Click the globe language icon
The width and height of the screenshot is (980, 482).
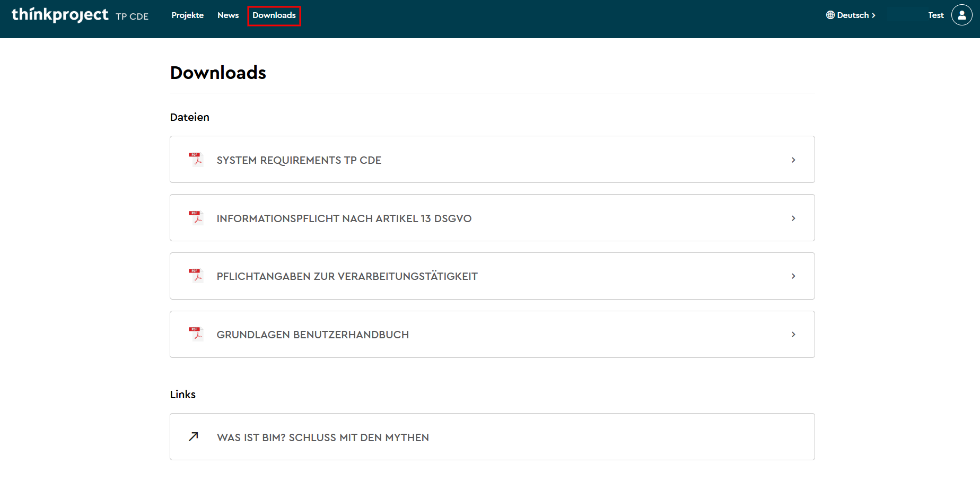830,15
